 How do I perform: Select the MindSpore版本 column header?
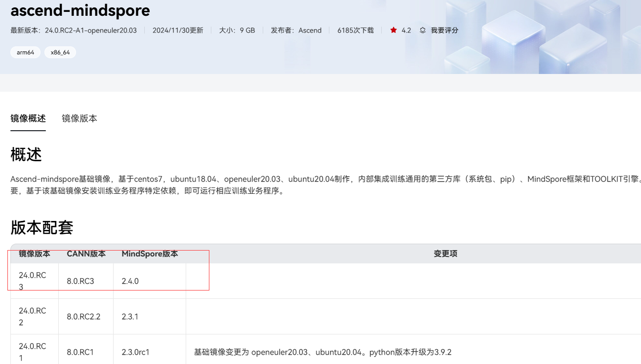coord(150,254)
